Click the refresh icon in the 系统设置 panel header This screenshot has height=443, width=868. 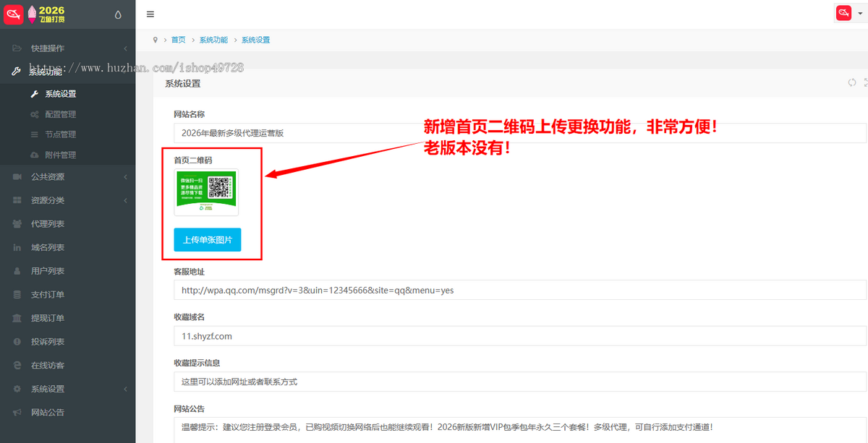click(x=852, y=83)
